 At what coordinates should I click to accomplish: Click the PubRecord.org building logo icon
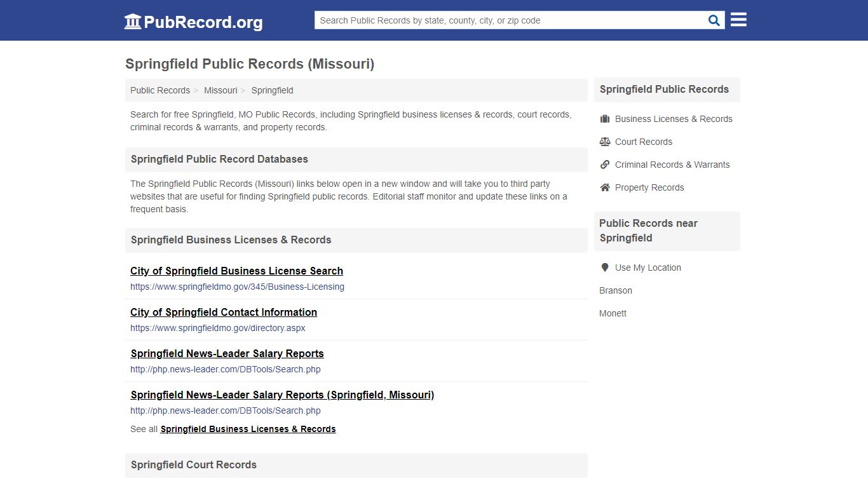tap(133, 22)
